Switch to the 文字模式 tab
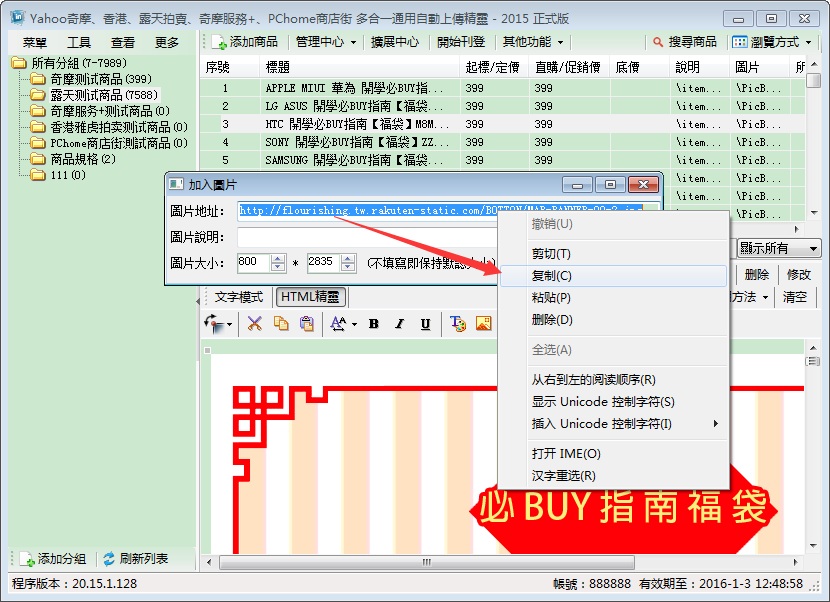Viewport: 830px width, 602px height. click(x=239, y=297)
